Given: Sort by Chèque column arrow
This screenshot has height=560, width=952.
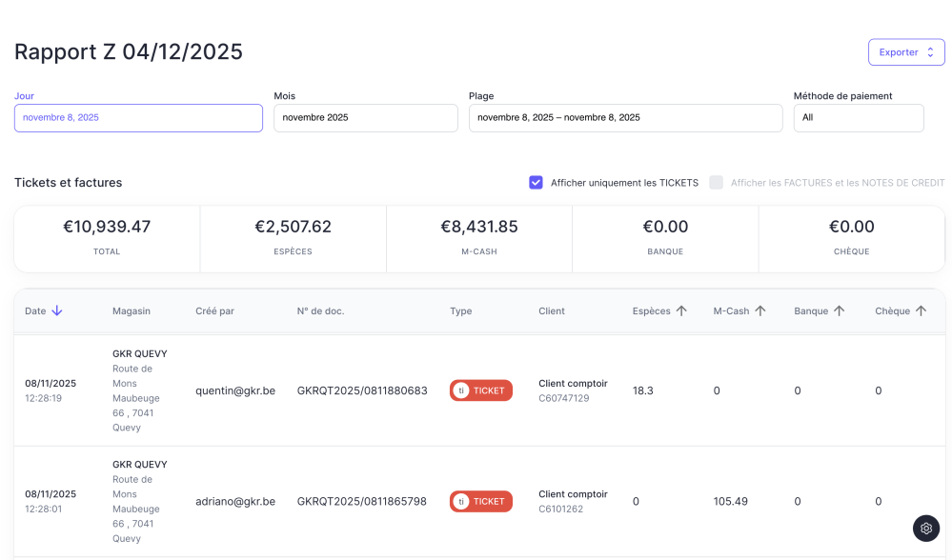Looking at the screenshot, I should [921, 310].
